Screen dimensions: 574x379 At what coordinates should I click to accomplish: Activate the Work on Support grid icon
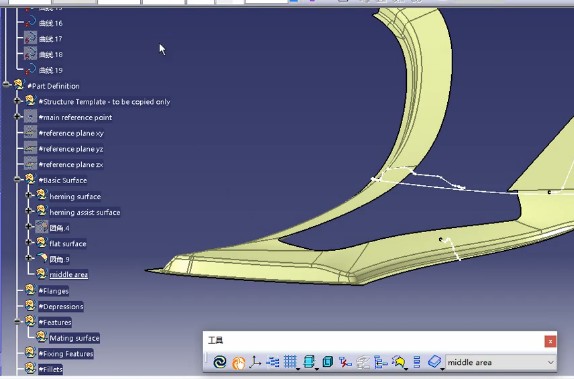pos(290,362)
